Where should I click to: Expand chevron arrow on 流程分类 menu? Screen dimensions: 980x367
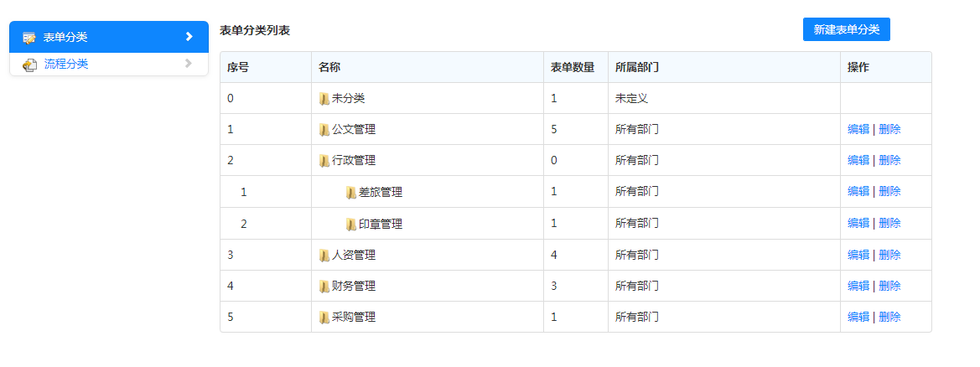[189, 64]
